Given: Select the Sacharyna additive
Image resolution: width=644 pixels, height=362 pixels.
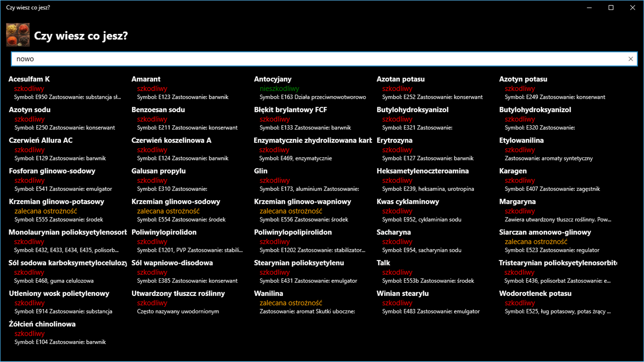Looking at the screenshot, I should point(435,241).
